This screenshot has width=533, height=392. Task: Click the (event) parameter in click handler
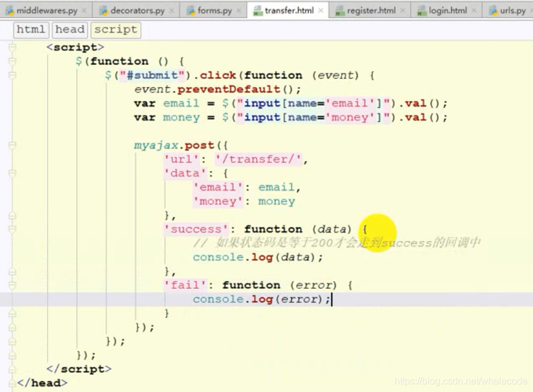click(x=335, y=75)
